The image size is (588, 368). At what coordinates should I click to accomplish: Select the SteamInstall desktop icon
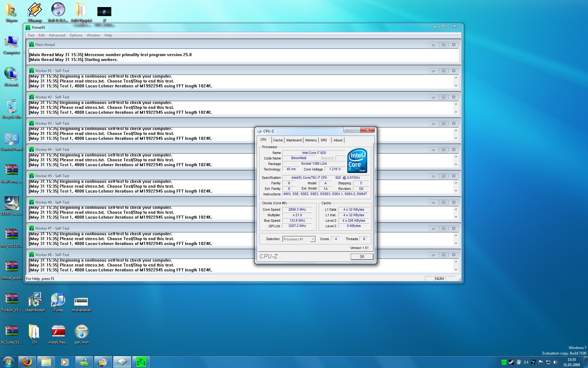point(35,302)
